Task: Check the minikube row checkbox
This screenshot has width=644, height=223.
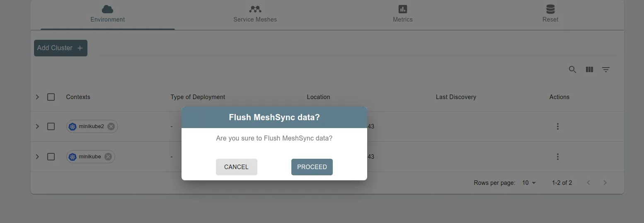Action: tap(51, 157)
